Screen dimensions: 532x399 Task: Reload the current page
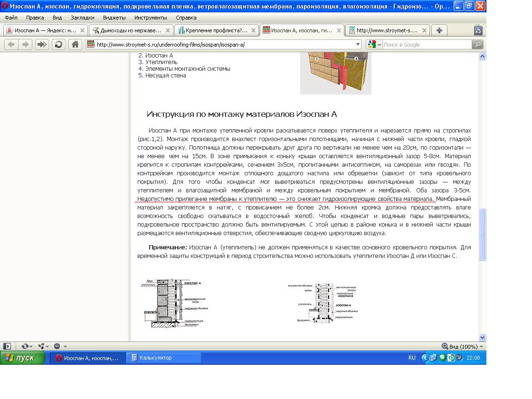pyautogui.click(x=58, y=45)
